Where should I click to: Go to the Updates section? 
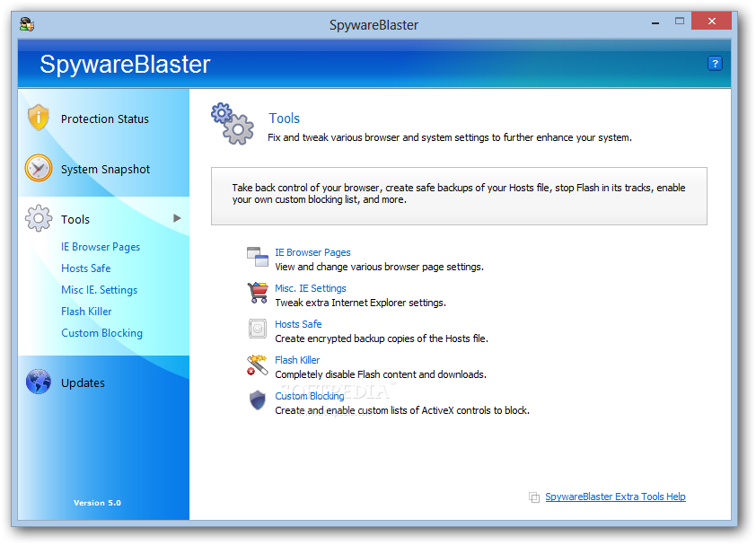(x=83, y=383)
